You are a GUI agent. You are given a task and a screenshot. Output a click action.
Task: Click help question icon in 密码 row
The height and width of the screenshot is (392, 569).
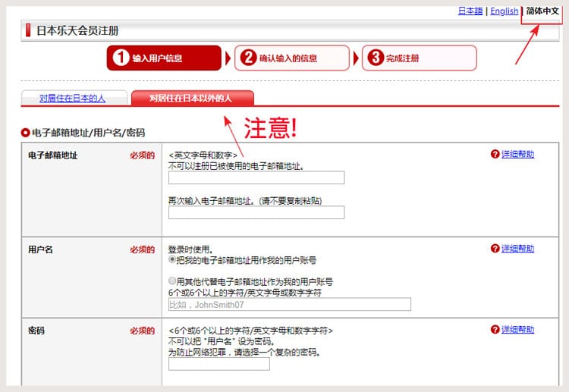pos(495,330)
